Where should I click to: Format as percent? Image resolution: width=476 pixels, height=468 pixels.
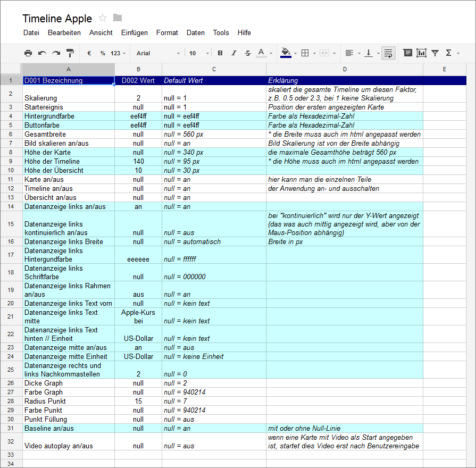tap(103, 53)
